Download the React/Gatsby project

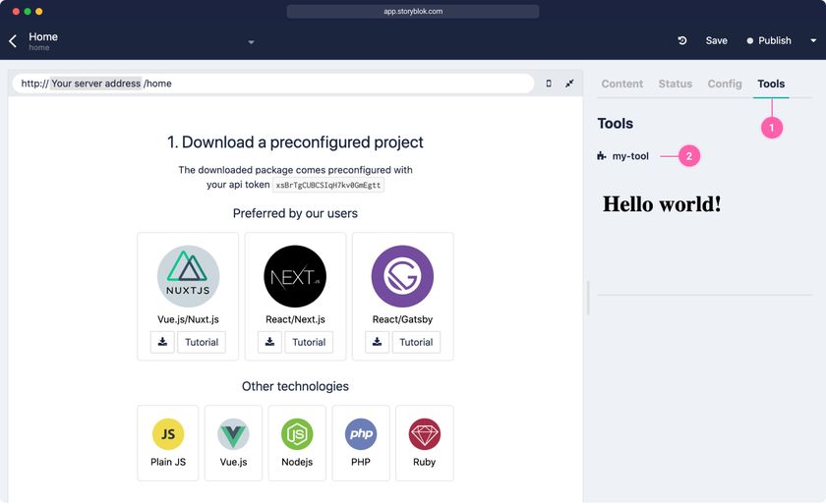[378, 342]
